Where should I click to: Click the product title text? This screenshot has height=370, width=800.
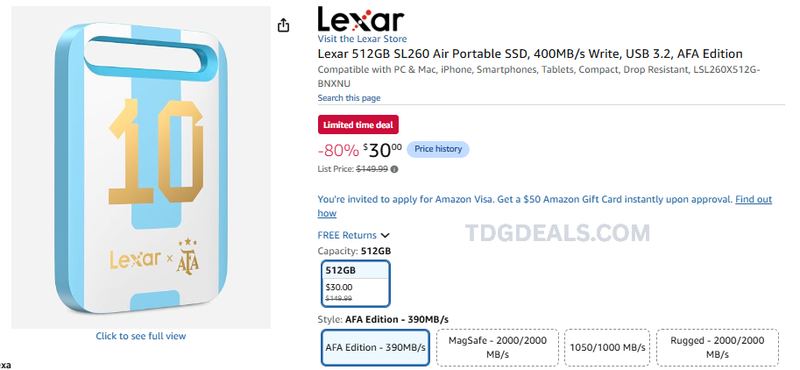tap(530, 54)
